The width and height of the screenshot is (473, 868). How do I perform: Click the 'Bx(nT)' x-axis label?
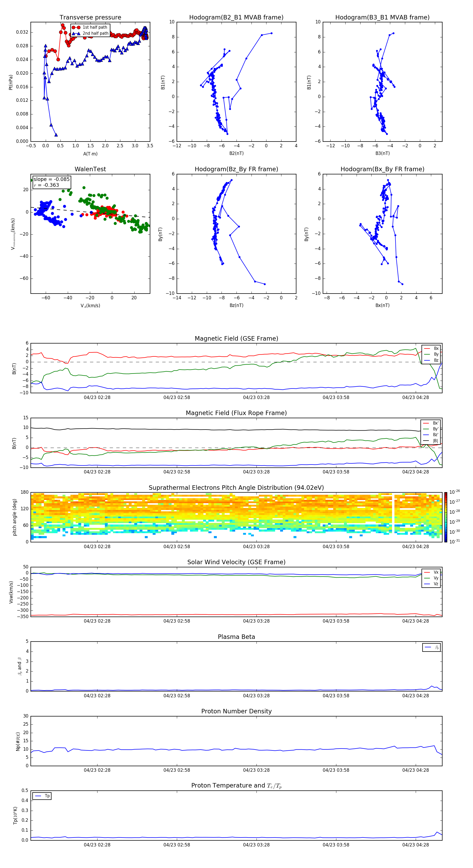point(382,305)
